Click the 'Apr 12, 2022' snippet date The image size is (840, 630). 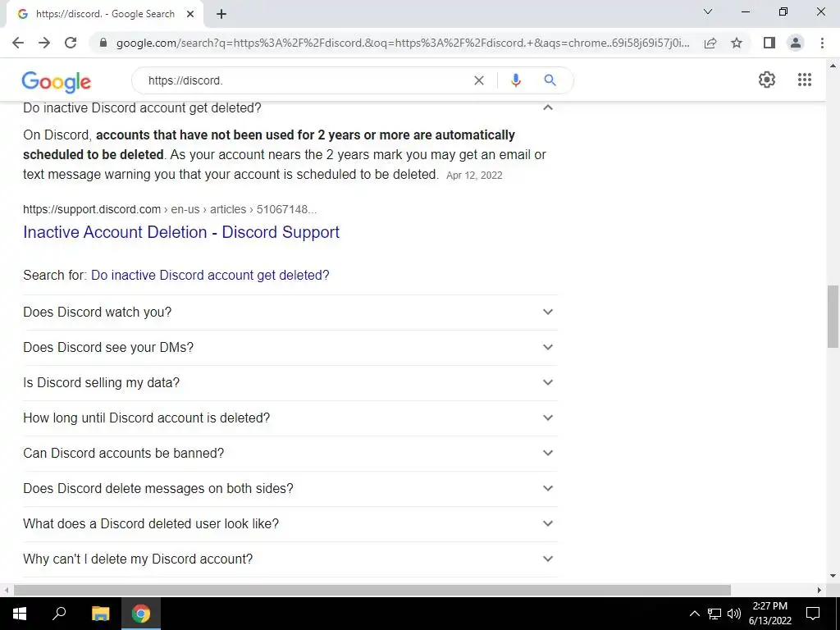(x=474, y=176)
